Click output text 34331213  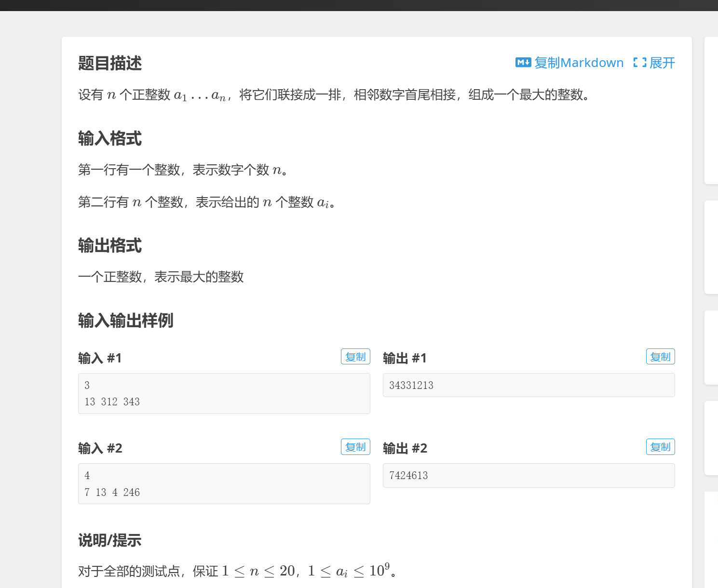[x=411, y=385]
